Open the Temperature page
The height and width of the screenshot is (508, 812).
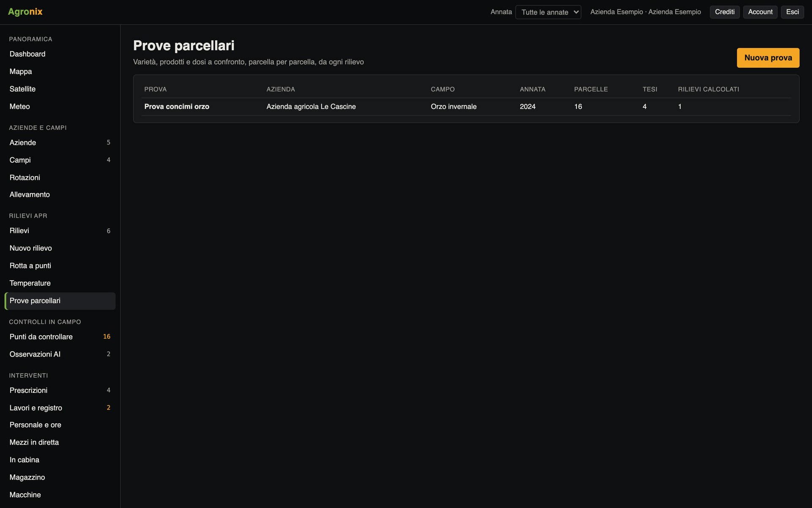(x=60, y=283)
